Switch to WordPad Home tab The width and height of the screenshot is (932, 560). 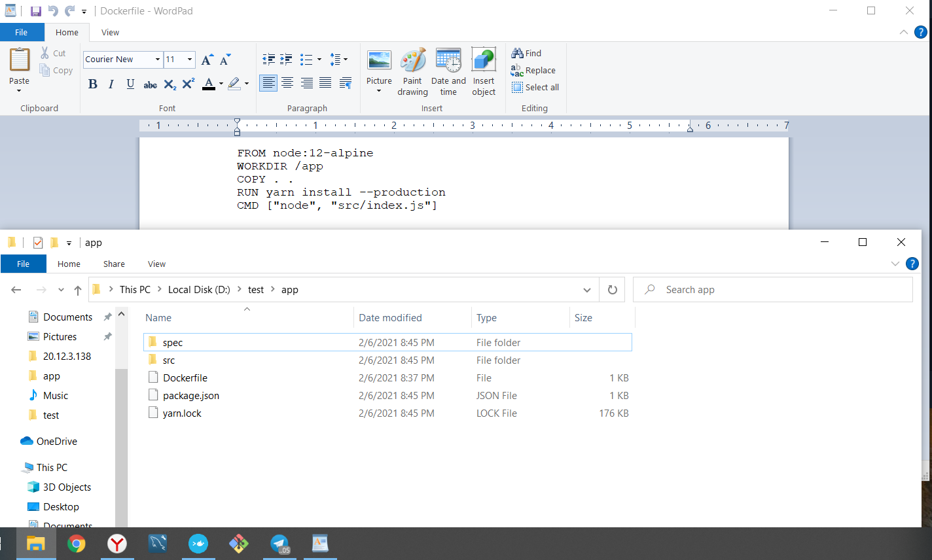coord(67,32)
